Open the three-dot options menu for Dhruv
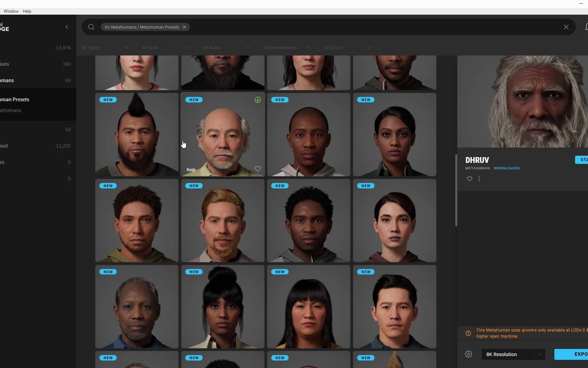 click(x=479, y=179)
